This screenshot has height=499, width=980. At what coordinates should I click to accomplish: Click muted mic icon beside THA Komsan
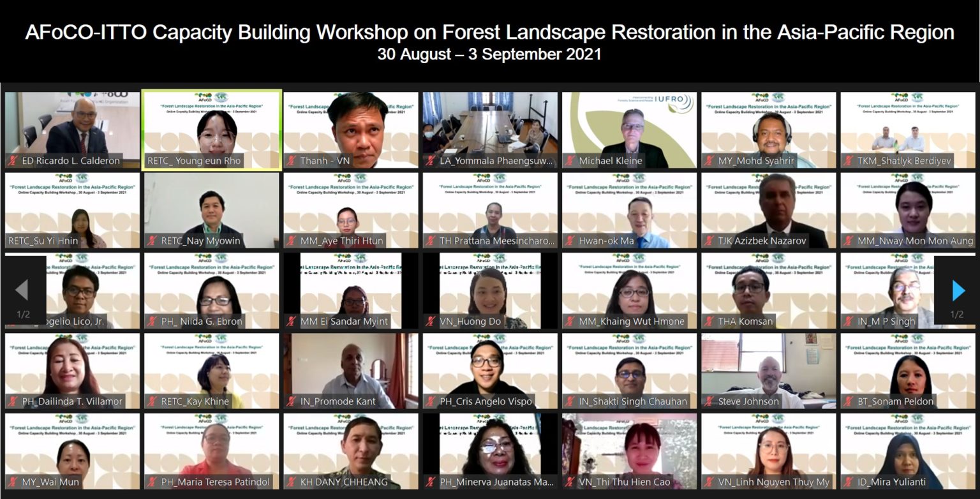(709, 321)
